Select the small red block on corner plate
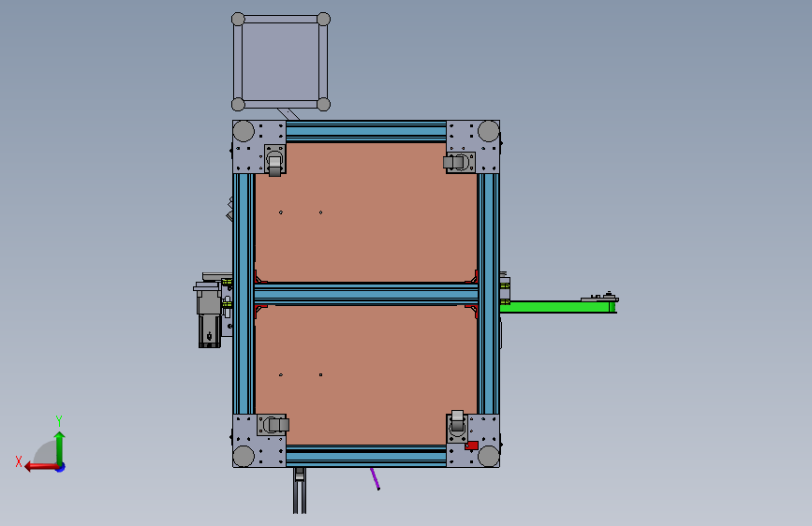This screenshot has height=526, width=812. (471, 446)
